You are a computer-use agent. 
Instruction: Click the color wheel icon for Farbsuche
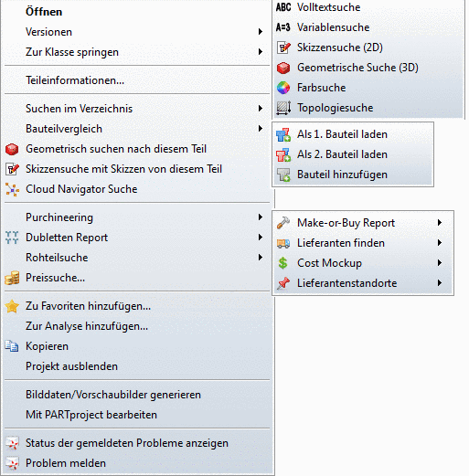click(283, 88)
